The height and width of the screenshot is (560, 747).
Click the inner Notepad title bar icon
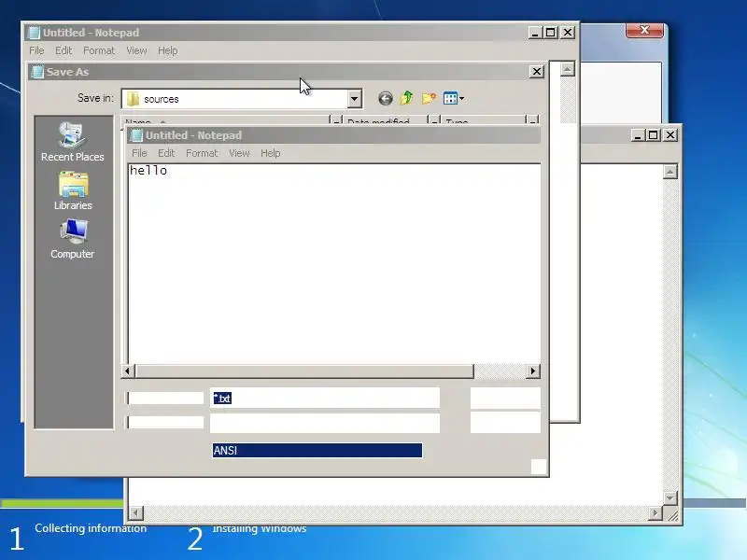[x=136, y=135]
